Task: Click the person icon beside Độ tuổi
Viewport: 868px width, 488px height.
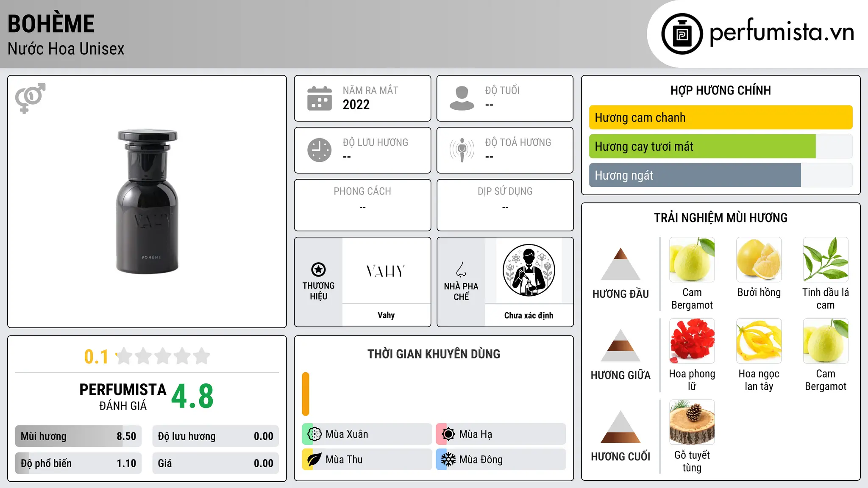Action: tap(462, 98)
